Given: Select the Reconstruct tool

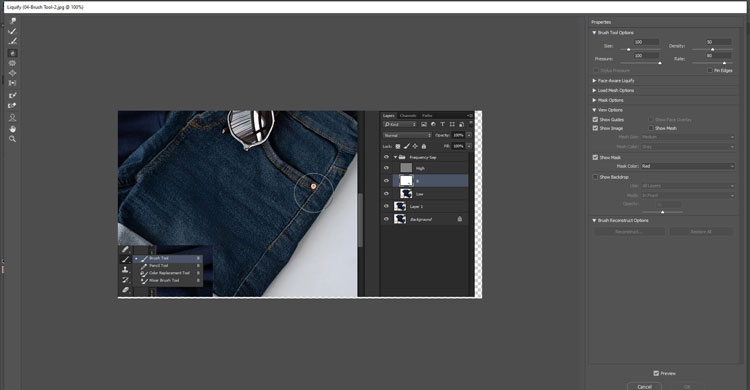Looking at the screenshot, I should (12, 31).
